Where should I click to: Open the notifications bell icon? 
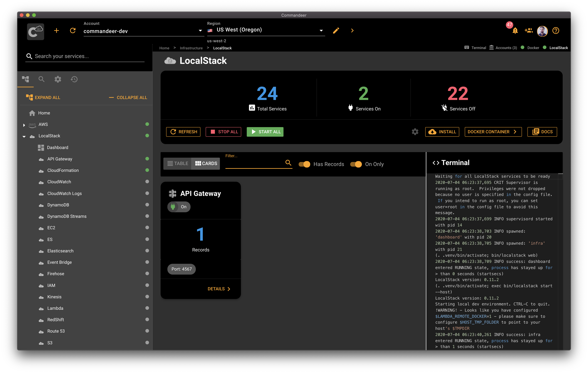[515, 31]
